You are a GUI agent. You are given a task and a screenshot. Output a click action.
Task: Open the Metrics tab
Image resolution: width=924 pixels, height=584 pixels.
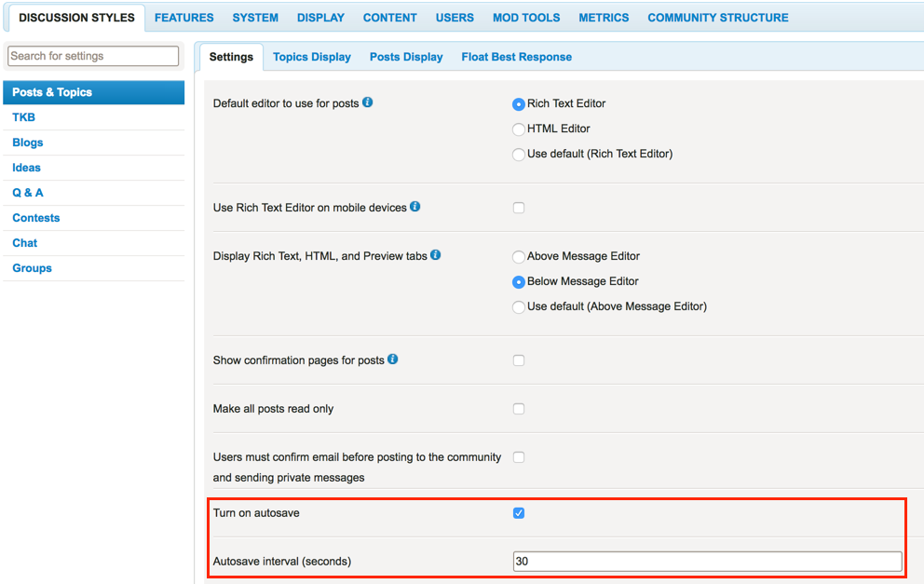pyautogui.click(x=604, y=18)
